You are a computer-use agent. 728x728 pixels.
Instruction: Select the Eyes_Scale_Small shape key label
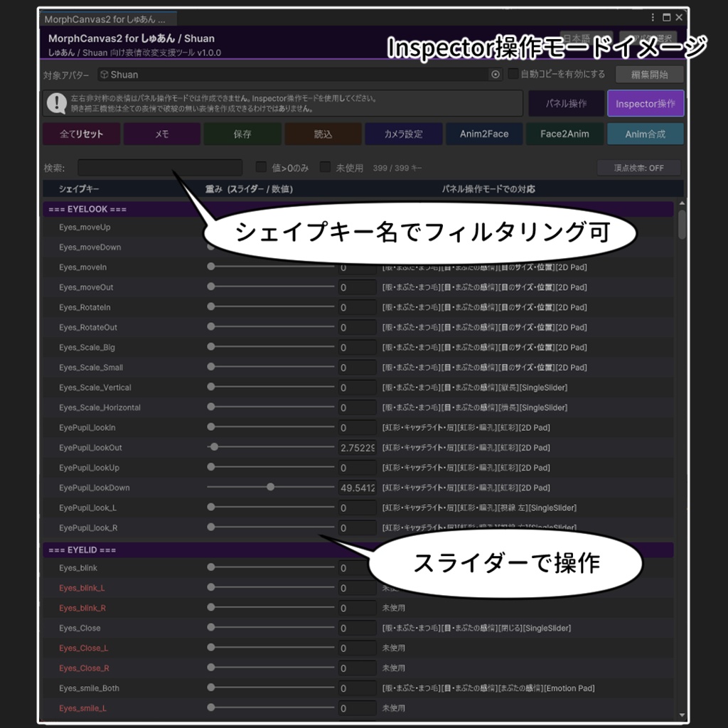[x=90, y=368]
